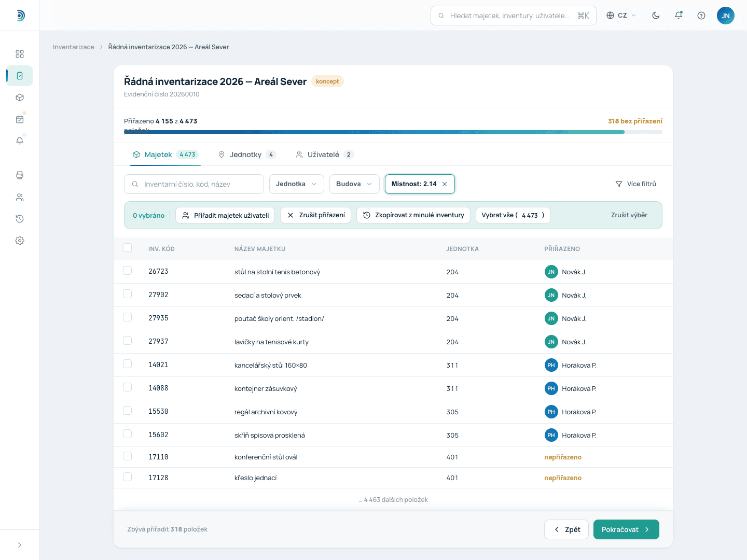747x560 pixels.
Task: Open the Budova filter dropdown
Action: click(x=354, y=184)
